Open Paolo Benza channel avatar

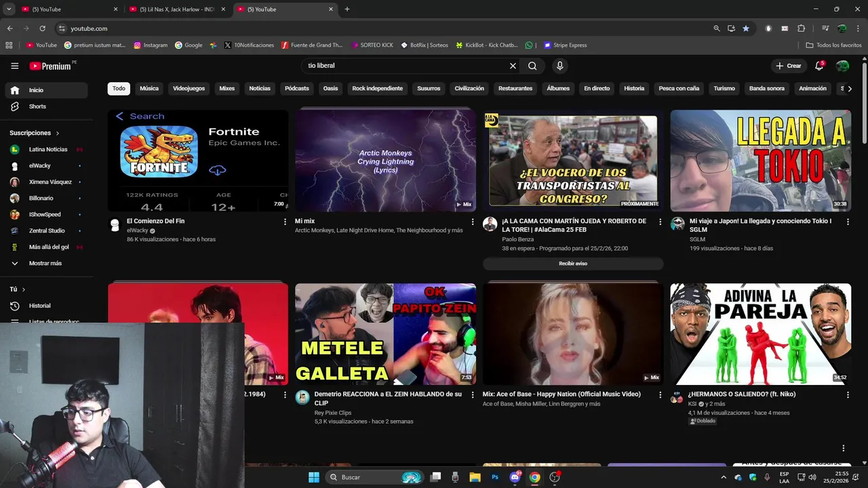(490, 224)
